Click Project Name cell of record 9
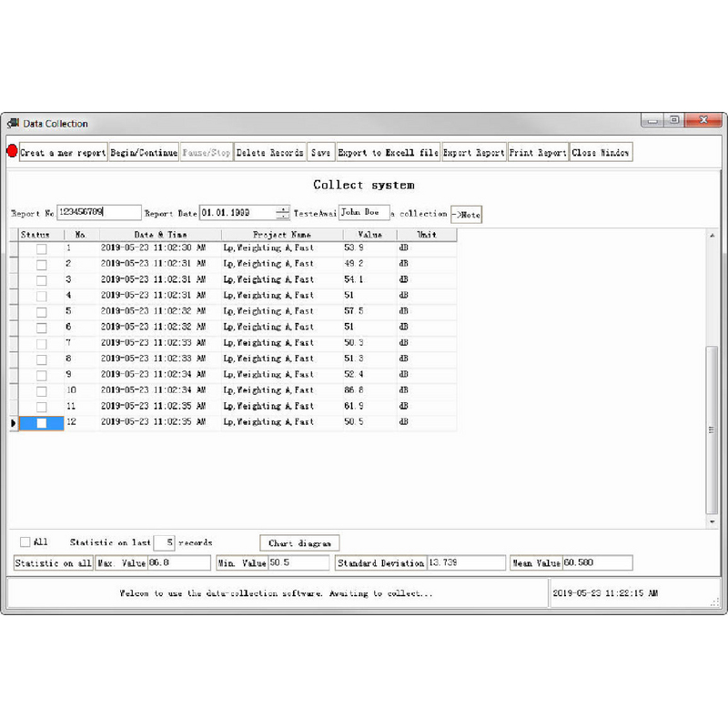Viewport: 728px width, 728px height. pyautogui.click(x=282, y=374)
